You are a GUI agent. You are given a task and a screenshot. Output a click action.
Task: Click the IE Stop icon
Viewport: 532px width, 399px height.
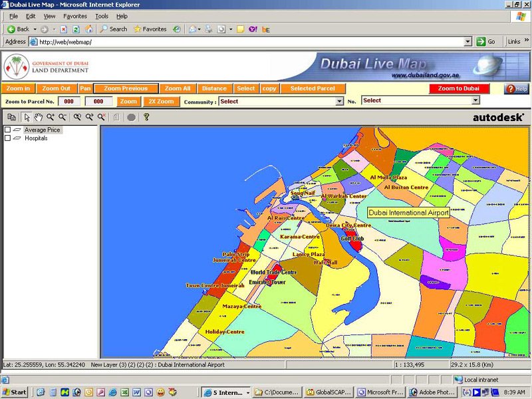pyautogui.click(x=63, y=29)
